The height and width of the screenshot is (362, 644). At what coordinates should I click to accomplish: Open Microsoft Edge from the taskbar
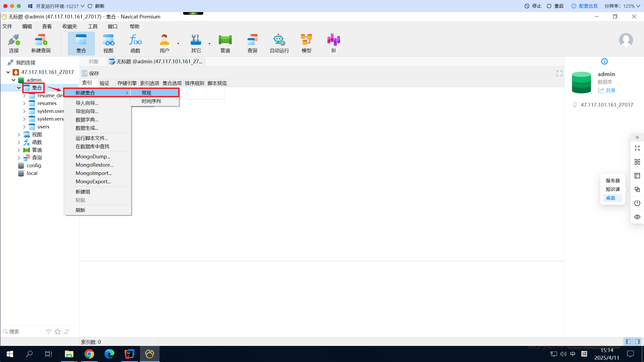pyautogui.click(x=109, y=354)
